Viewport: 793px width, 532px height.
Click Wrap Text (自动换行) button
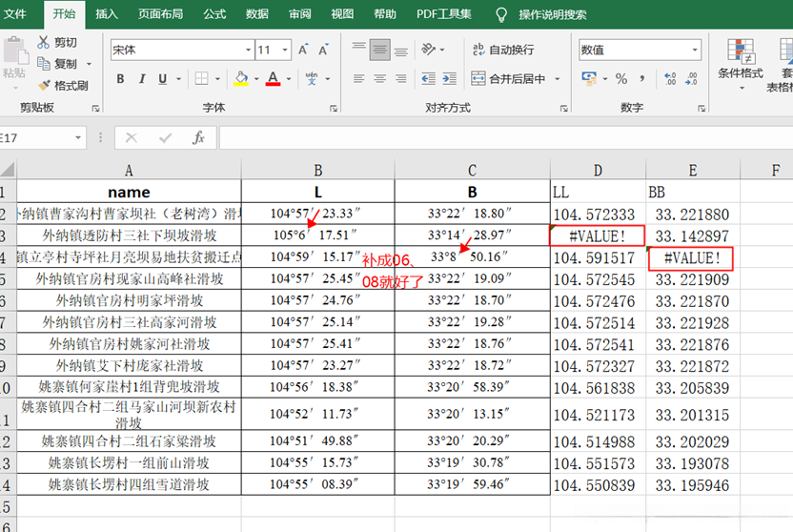502,50
